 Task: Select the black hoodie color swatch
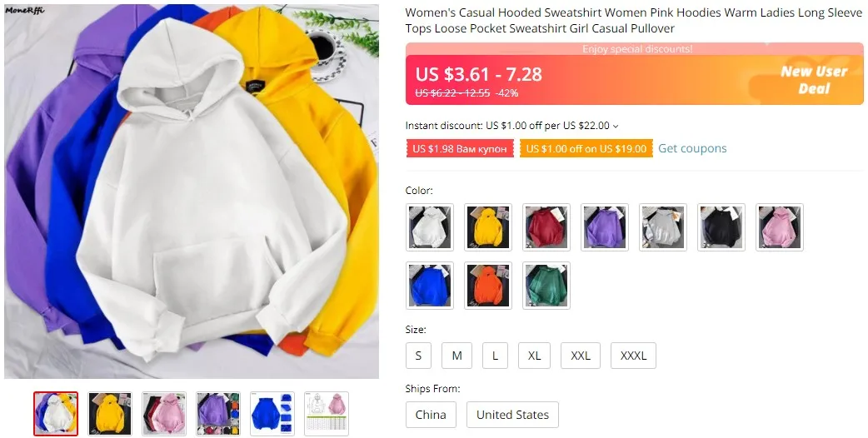tap(721, 227)
